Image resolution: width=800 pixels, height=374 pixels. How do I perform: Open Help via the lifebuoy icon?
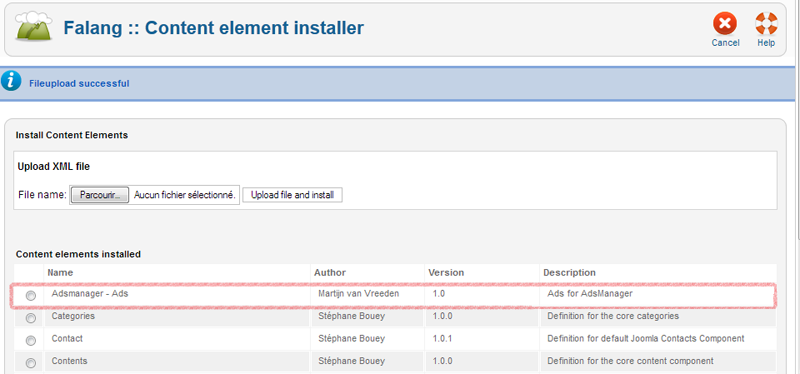coord(766,24)
